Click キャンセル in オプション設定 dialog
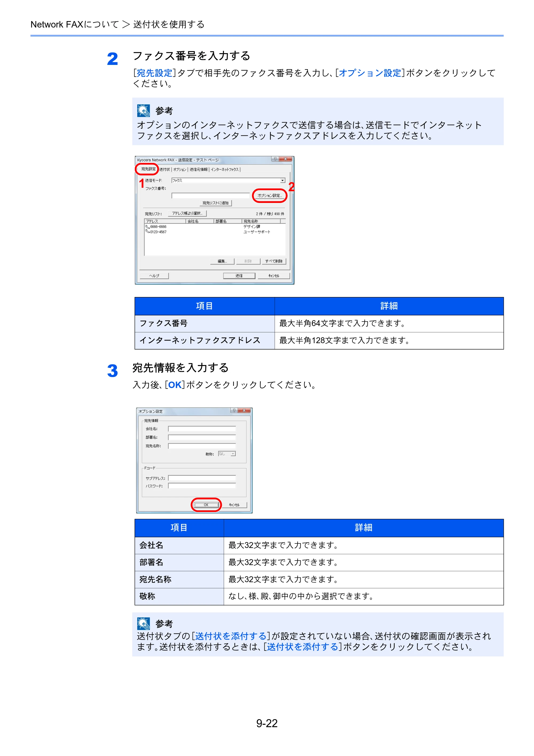Viewport: 534px width, 756px height. tap(234, 505)
